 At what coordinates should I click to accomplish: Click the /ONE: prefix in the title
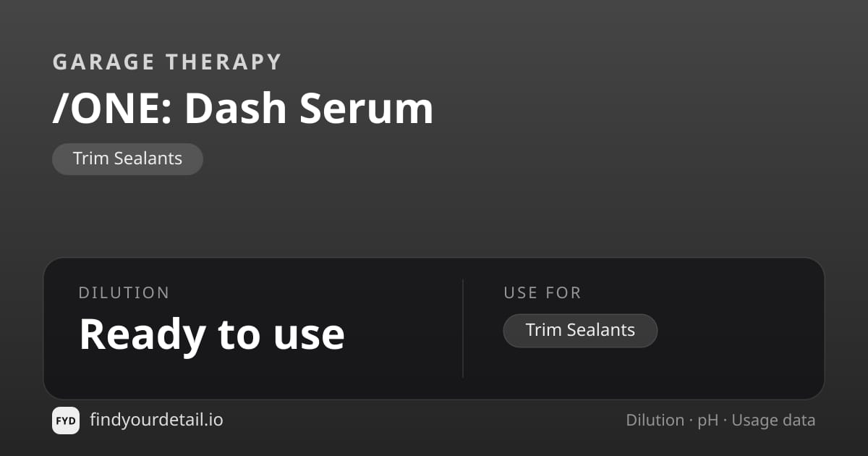111,109
